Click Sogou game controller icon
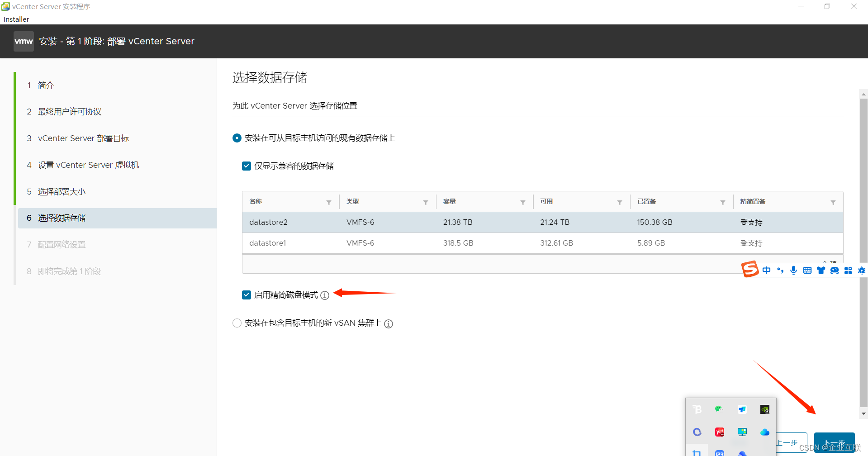Image resolution: width=868 pixels, height=456 pixels. click(835, 270)
